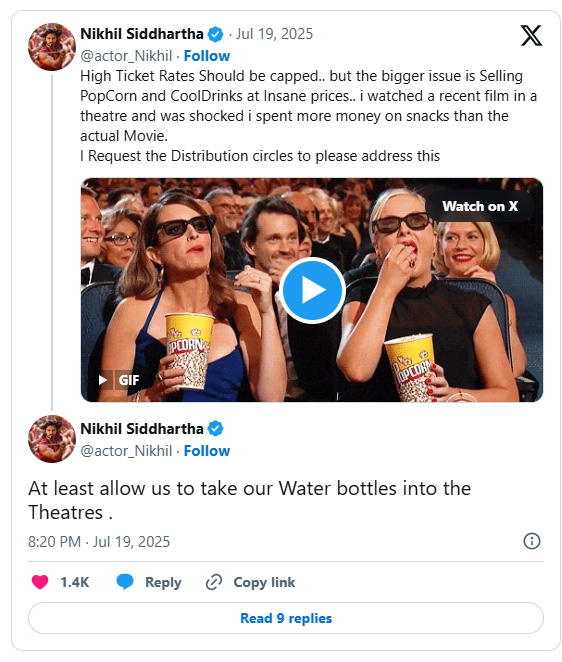Click the small GIF play badge icon
The height and width of the screenshot is (662, 562).
103,380
